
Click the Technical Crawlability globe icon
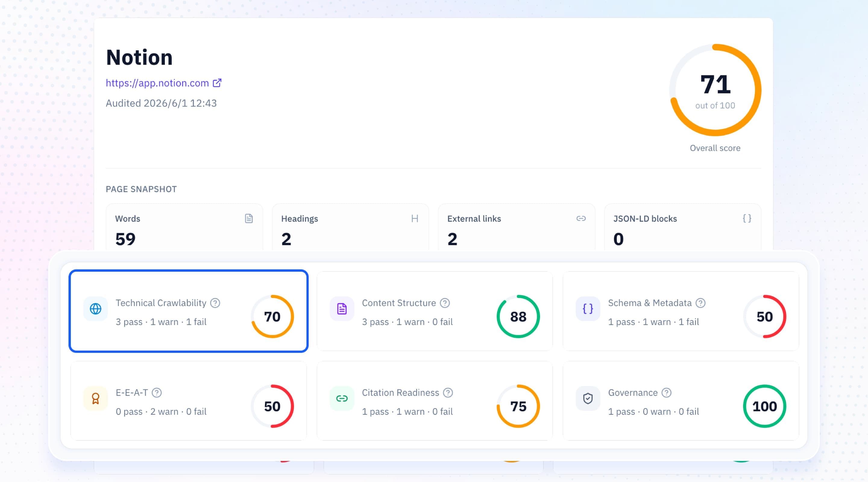click(96, 308)
